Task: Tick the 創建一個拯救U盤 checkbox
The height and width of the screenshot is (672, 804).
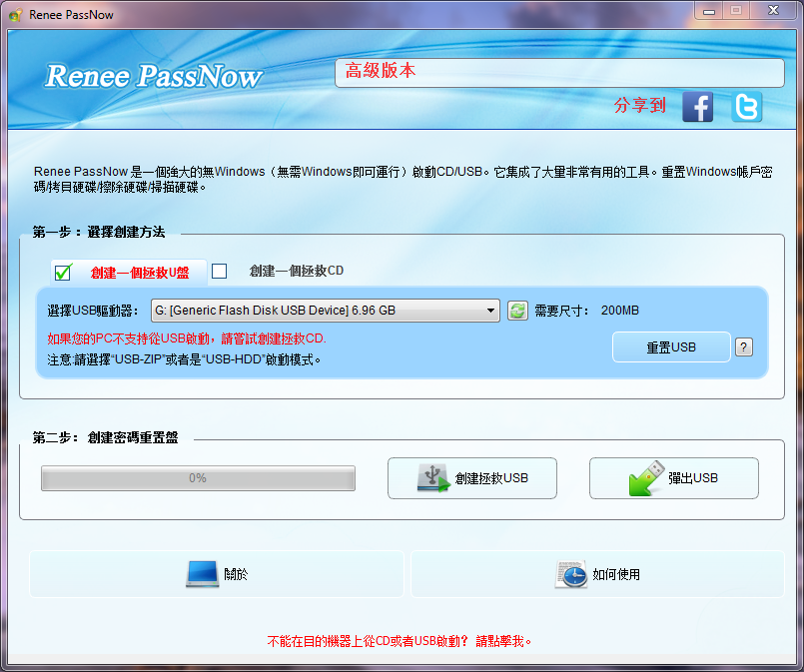Action: (x=63, y=272)
